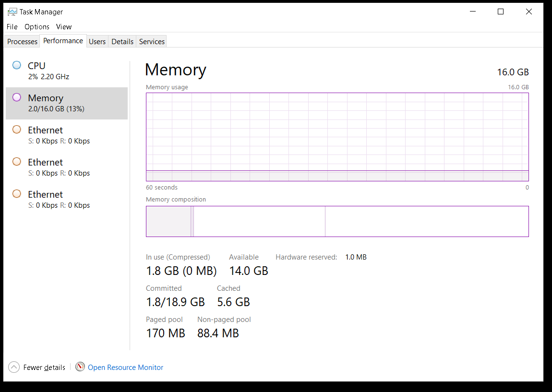Click the total "16.0 GB" value beside Memory heading

click(513, 72)
